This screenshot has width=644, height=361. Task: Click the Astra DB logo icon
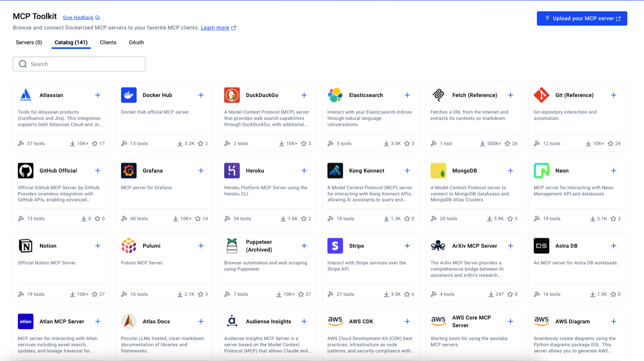pyautogui.click(x=541, y=246)
